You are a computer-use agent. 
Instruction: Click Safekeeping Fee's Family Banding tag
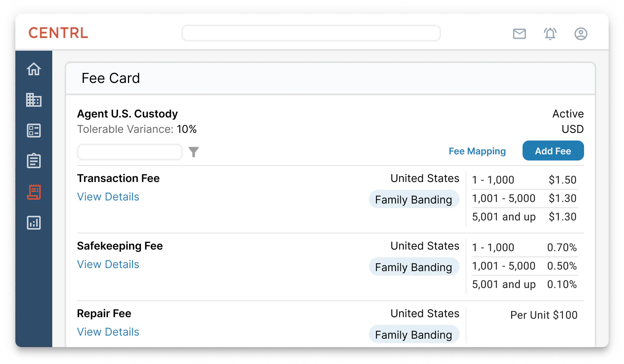[413, 267]
